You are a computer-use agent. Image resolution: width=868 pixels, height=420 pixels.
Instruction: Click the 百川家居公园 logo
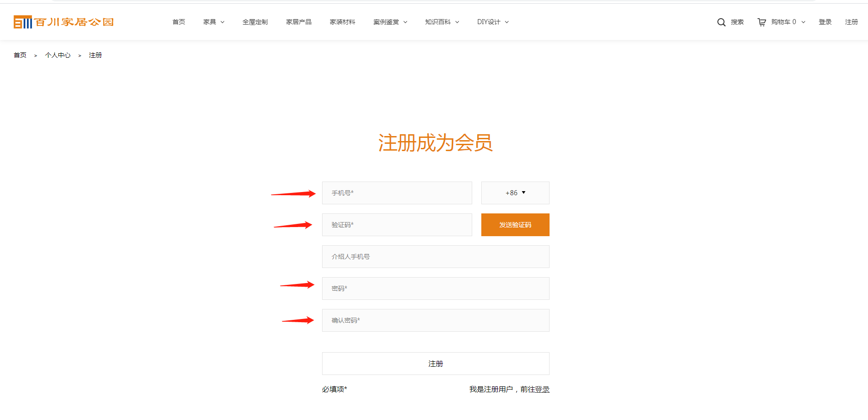point(64,22)
